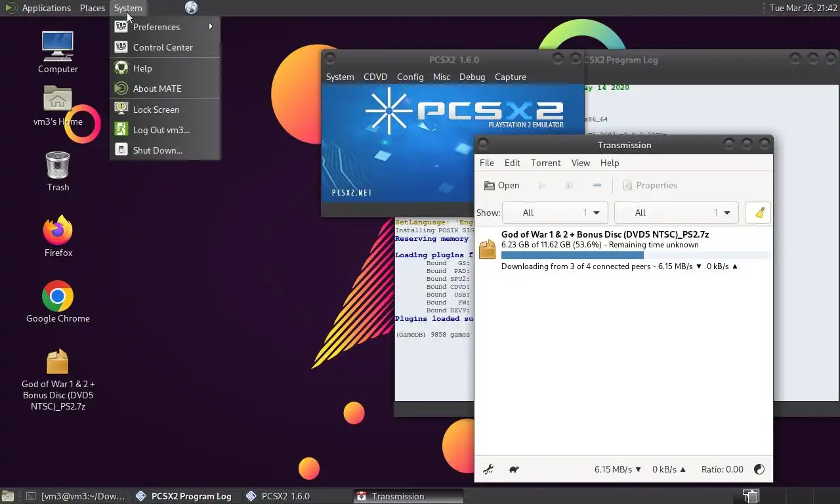Click the System menu in top panel

pyautogui.click(x=127, y=8)
